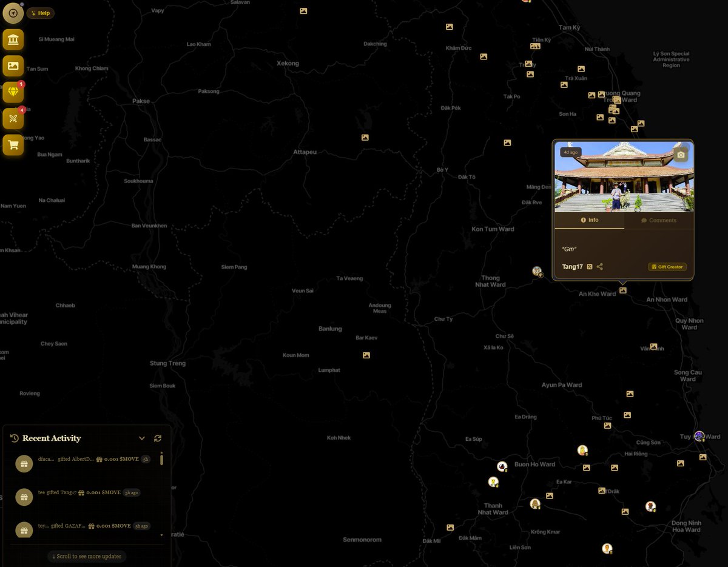The image size is (728, 567).
Task: Open the Tang17 creator profile
Action: (572, 267)
